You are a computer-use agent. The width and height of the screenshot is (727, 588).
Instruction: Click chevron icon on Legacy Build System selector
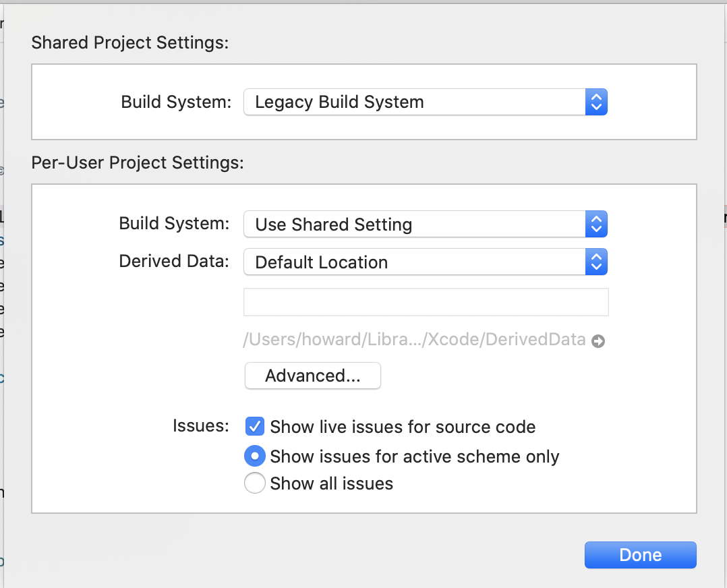(596, 102)
